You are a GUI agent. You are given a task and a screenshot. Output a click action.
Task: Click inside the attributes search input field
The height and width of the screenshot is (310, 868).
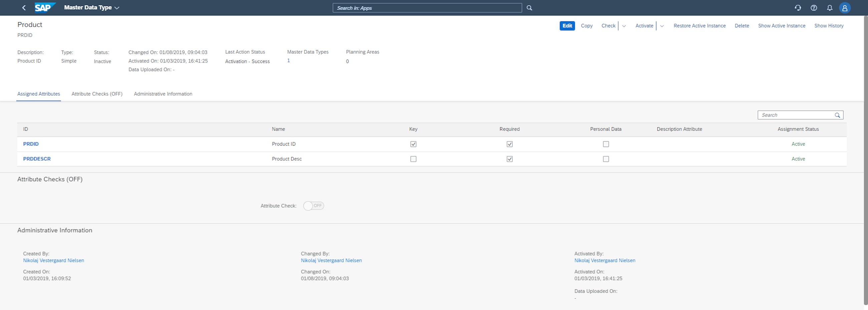pyautogui.click(x=792, y=115)
